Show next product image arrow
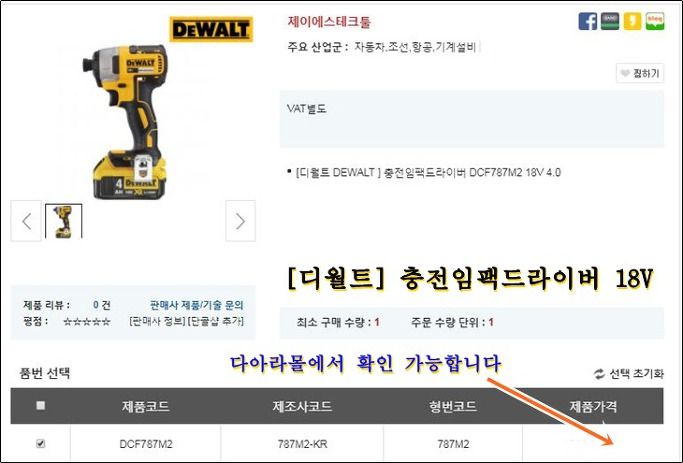 tap(240, 221)
